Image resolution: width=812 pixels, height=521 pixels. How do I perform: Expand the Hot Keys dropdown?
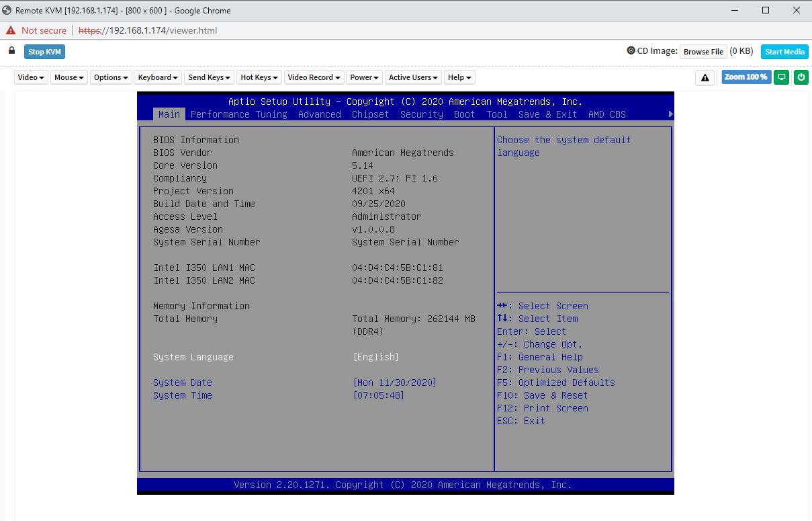point(259,77)
